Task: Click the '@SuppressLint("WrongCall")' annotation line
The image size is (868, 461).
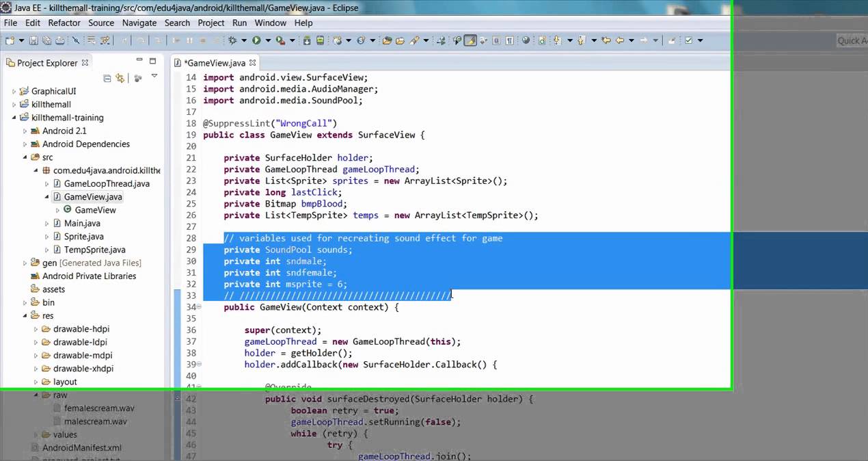Action: [270, 123]
